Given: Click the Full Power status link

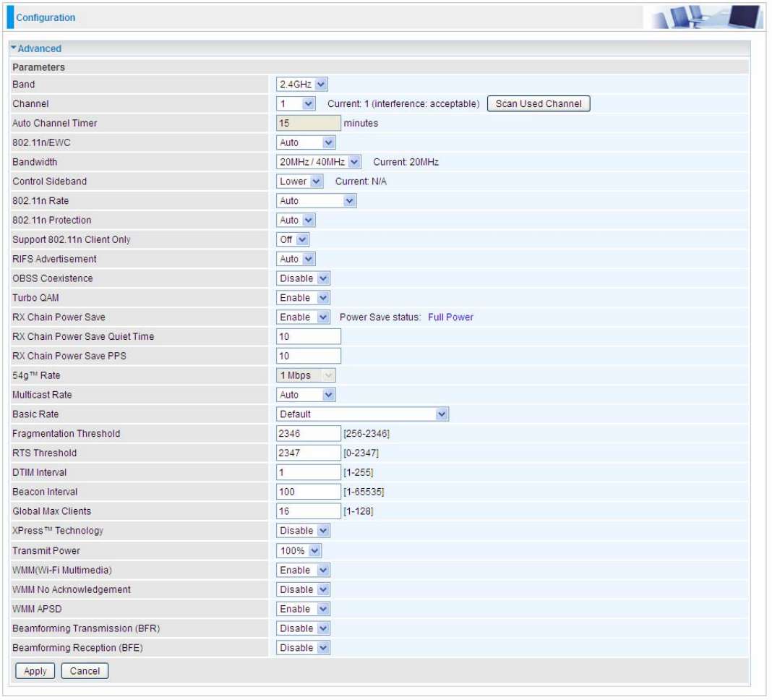Looking at the screenshot, I should click(452, 317).
